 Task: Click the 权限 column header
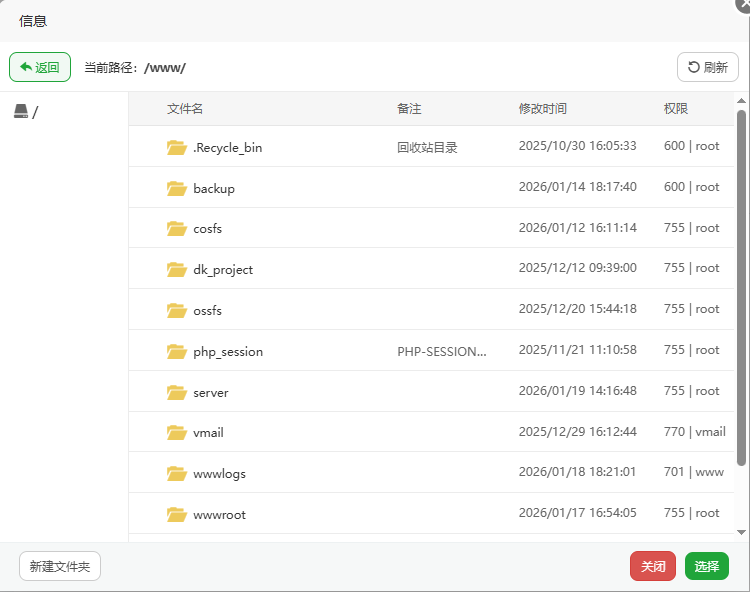(676, 109)
